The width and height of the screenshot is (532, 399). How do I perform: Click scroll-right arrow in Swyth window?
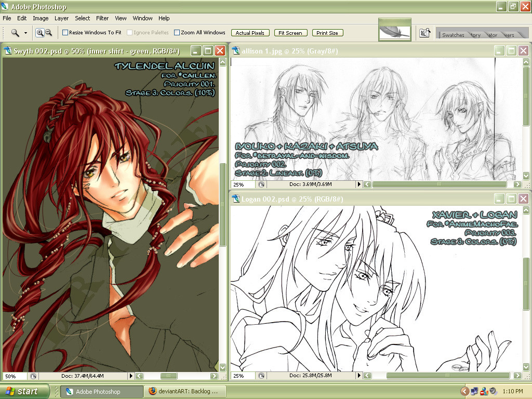coord(214,376)
